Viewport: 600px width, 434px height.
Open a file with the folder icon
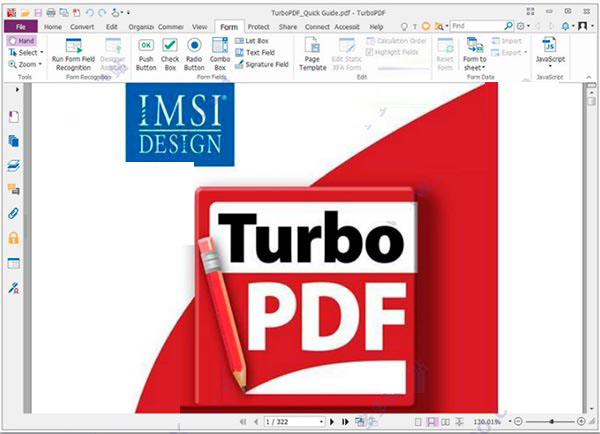25,13
